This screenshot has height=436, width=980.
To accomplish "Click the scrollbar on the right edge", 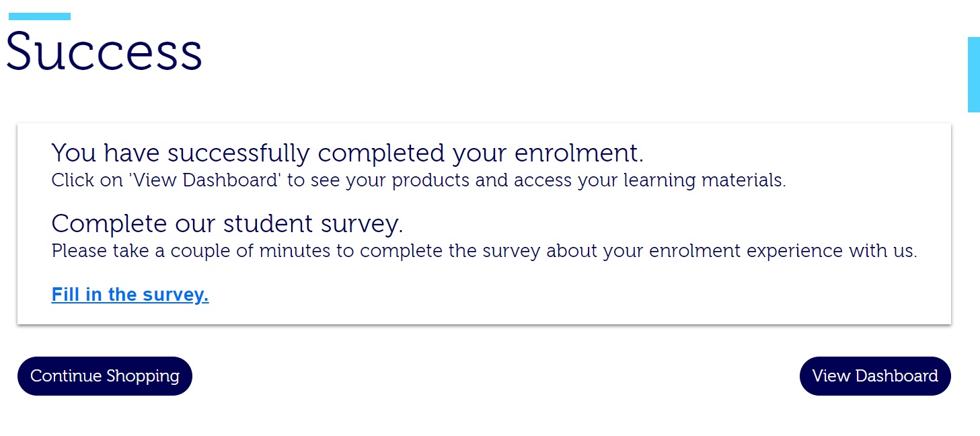I will click(x=975, y=74).
